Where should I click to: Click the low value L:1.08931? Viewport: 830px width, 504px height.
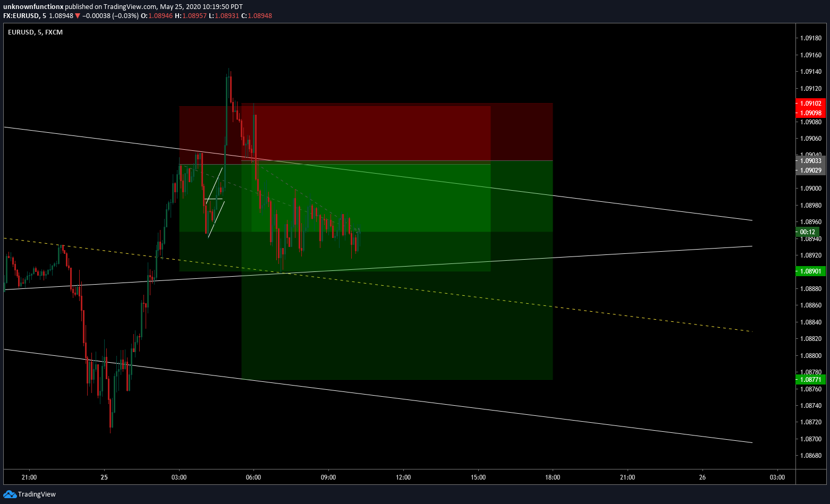click(x=223, y=16)
